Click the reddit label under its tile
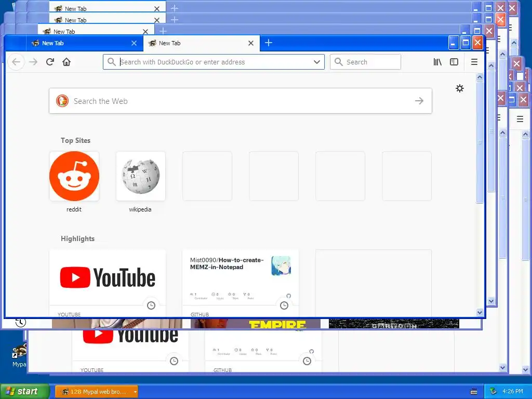 74,209
